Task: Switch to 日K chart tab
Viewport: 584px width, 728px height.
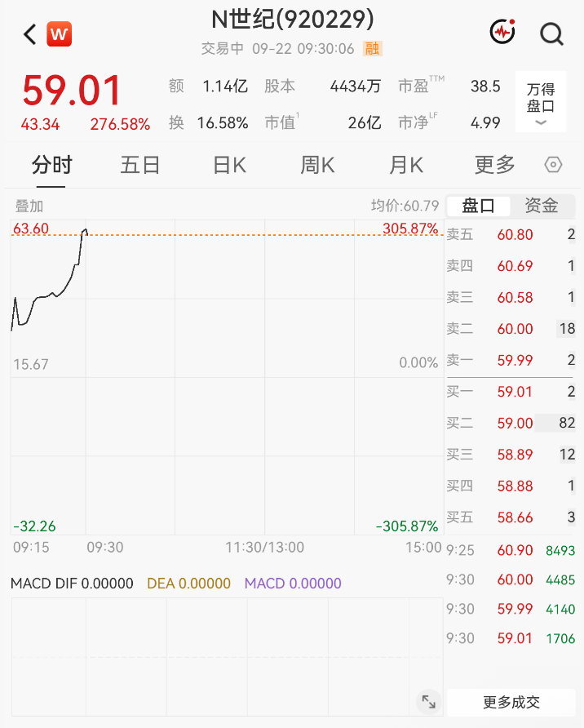Action: click(x=230, y=165)
